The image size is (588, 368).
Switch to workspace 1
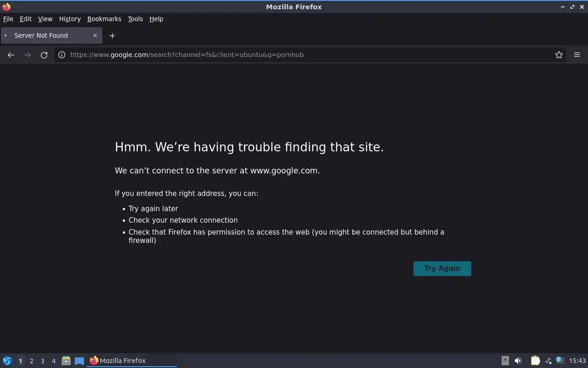coord(20,361)
